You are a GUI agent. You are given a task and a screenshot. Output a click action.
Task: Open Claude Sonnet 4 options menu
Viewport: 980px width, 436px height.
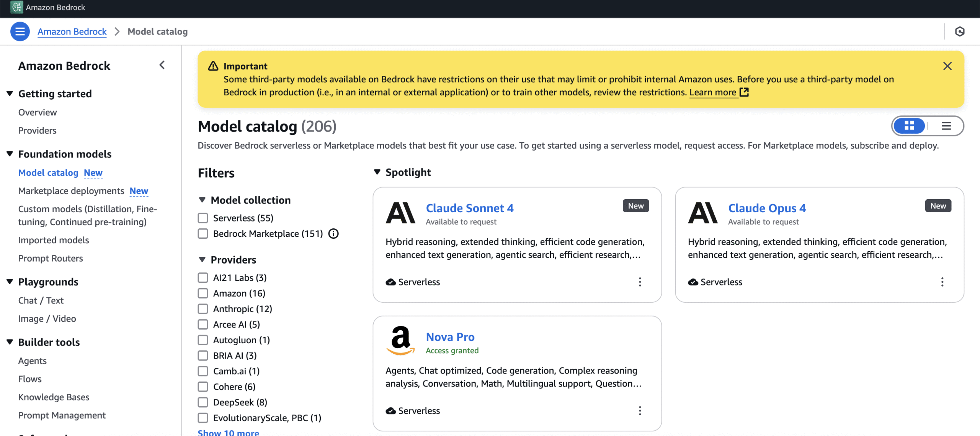[640, 282]
